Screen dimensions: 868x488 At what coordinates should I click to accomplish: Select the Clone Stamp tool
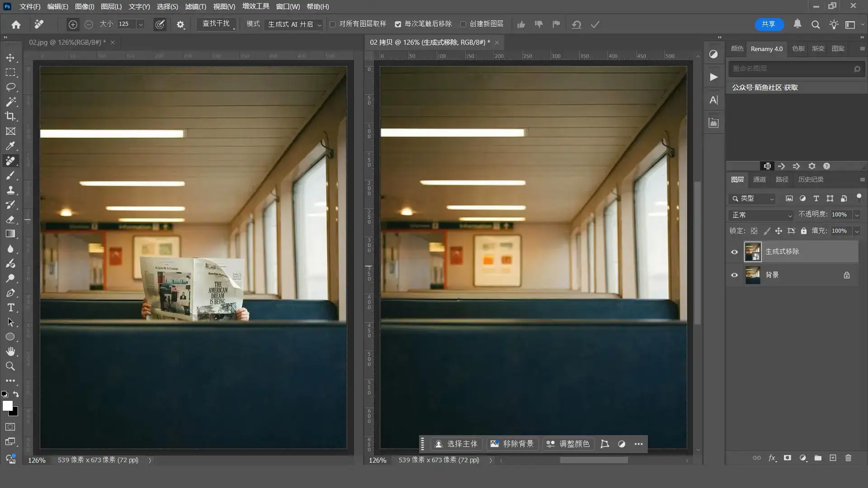point(10,190)
